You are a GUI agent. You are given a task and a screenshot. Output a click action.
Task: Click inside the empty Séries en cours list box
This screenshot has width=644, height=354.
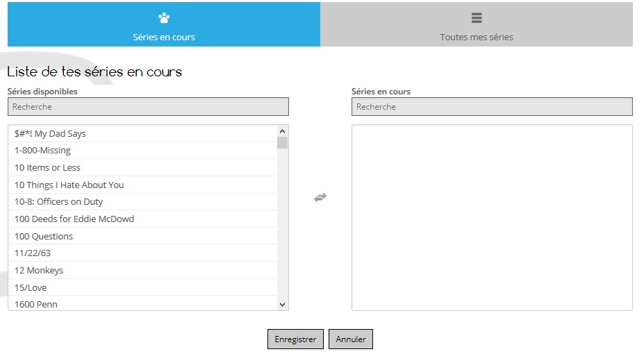pos(492,218)
